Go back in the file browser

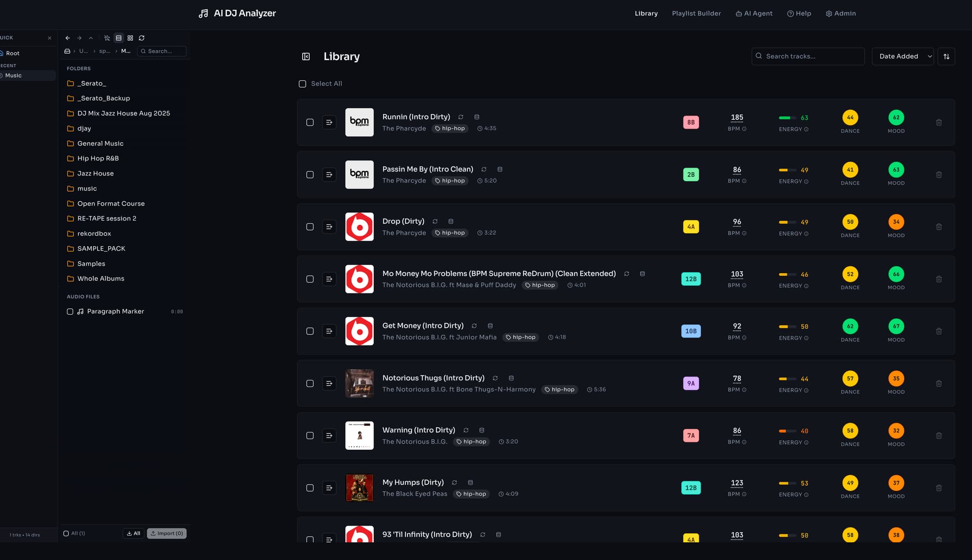[x=67, y=38]
